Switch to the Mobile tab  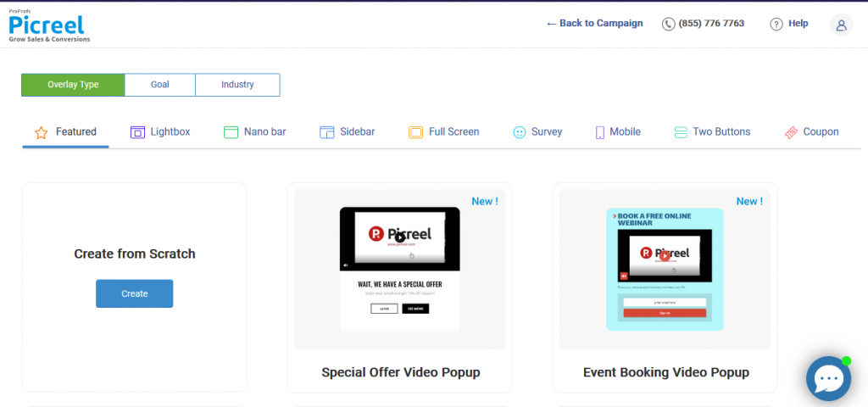point(618,132)
